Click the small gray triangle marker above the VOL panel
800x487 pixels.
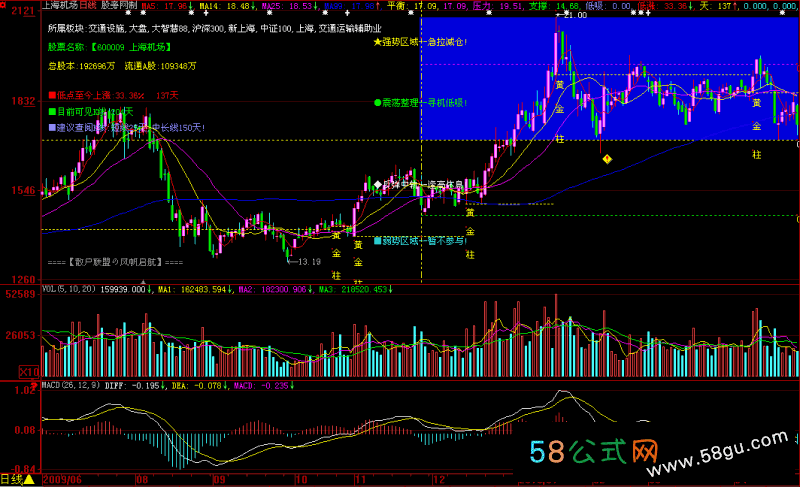point(143,282)
